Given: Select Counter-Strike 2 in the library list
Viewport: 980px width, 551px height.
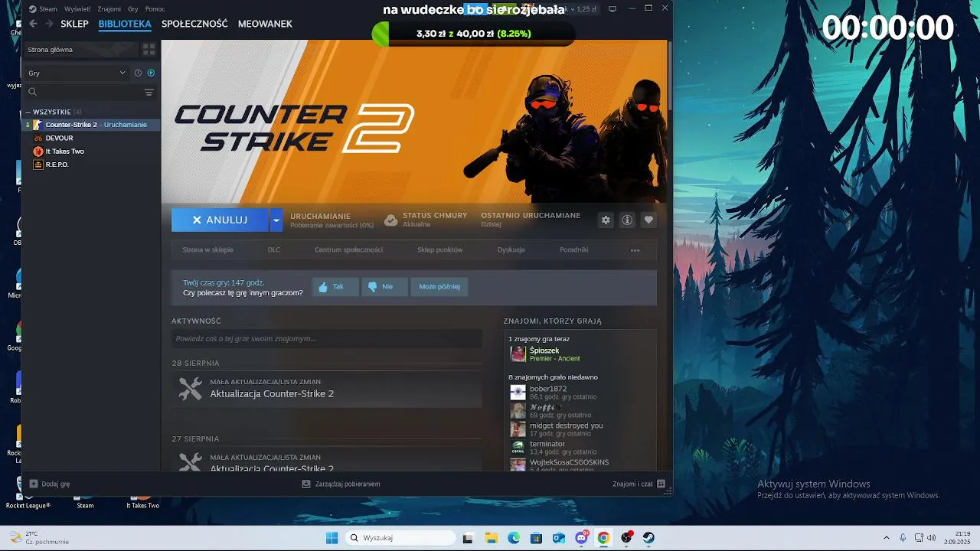Looking at the screenshot, I should (x=90, y=125).
